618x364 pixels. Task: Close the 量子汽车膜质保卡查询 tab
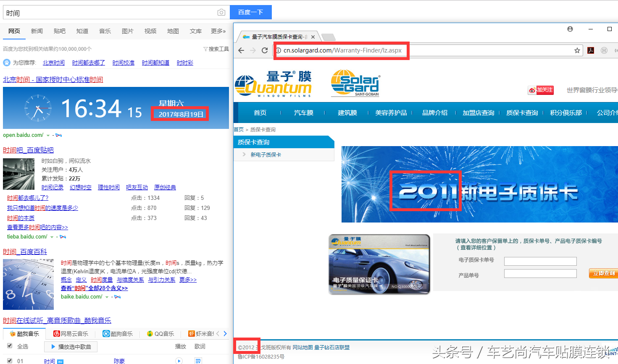pyautogui.click(x=313, y=37)
